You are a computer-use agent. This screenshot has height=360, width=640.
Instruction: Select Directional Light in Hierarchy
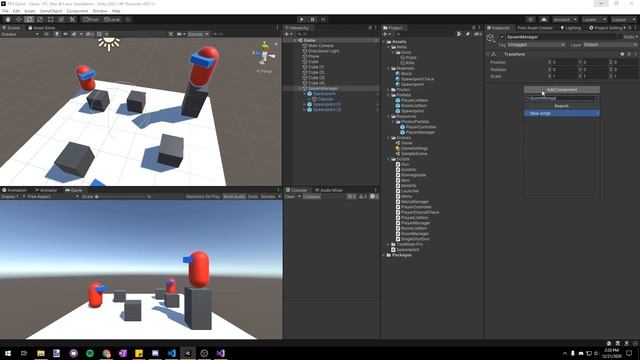click(x=324, y=51)
